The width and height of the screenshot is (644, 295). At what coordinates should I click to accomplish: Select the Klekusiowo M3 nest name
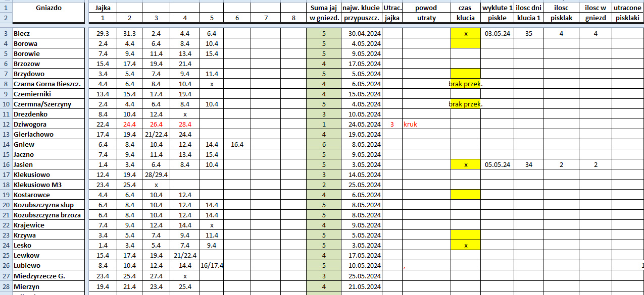pyautogui.click(x=49, y=185)
